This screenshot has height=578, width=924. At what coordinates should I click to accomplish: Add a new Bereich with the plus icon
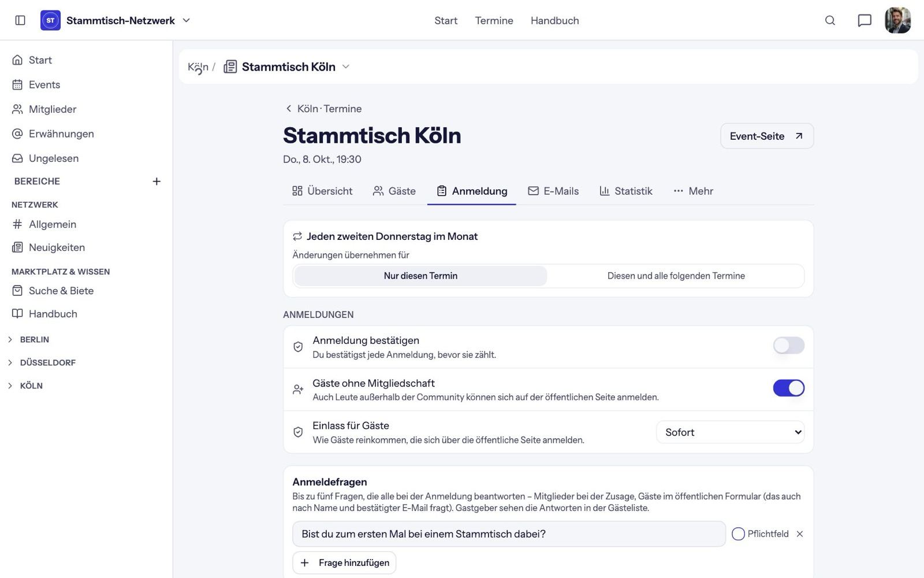(157, 181)
